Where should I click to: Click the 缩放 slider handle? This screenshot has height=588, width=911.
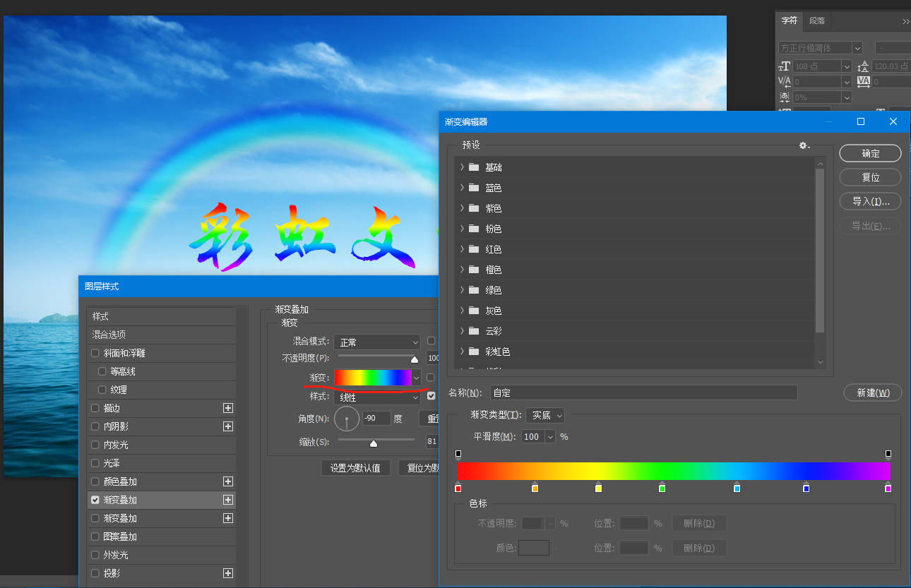[374, 443]
